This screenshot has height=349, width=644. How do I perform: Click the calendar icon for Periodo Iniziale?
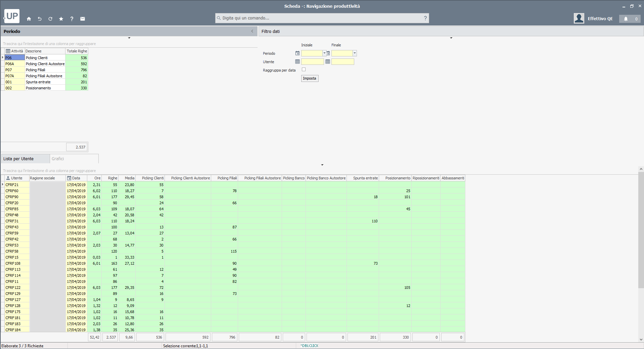point(297,53)
